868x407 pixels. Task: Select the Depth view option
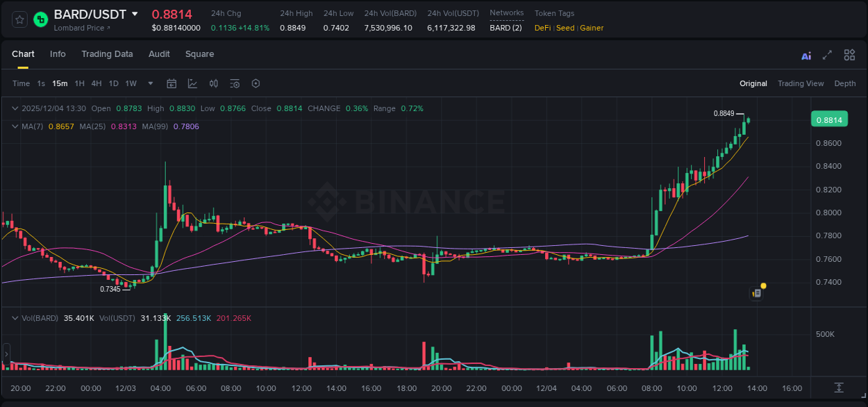(x=845, y=83)
